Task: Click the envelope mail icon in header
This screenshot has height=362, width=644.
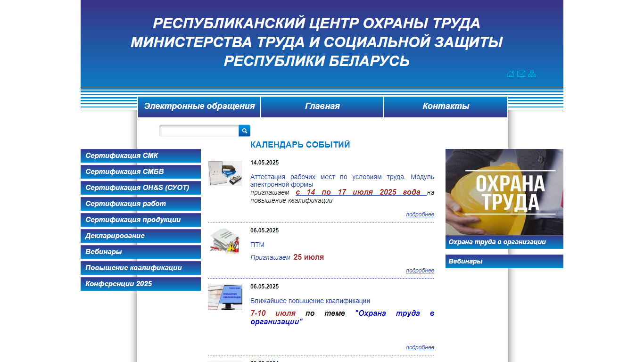Action: tap(521, 74)
